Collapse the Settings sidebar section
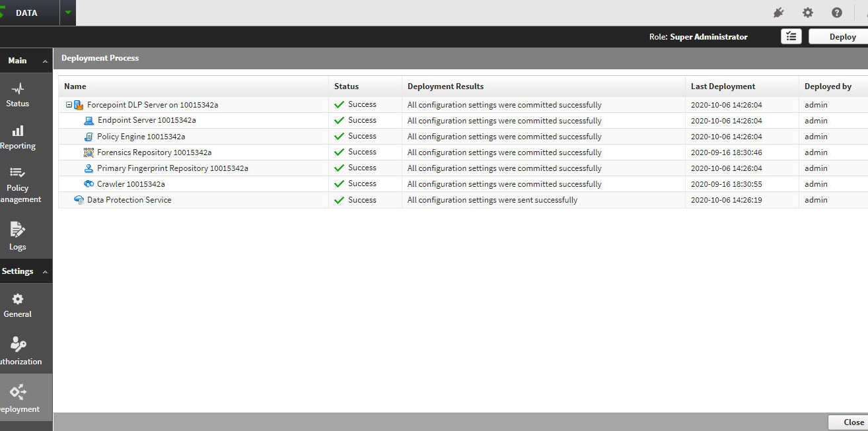 pos(45,271)
